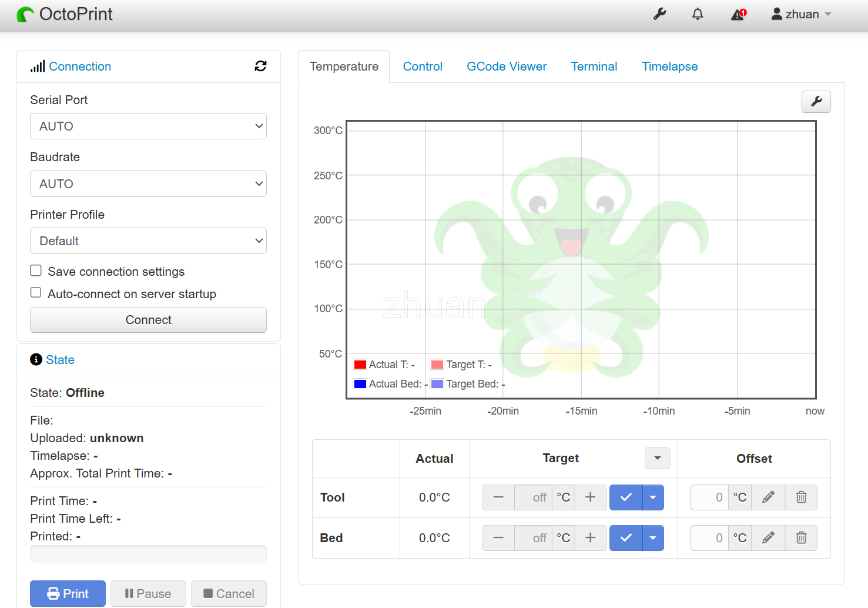Click Bed actual temperature value 0.0°C
868x608 pixels.
pos(434,538)
